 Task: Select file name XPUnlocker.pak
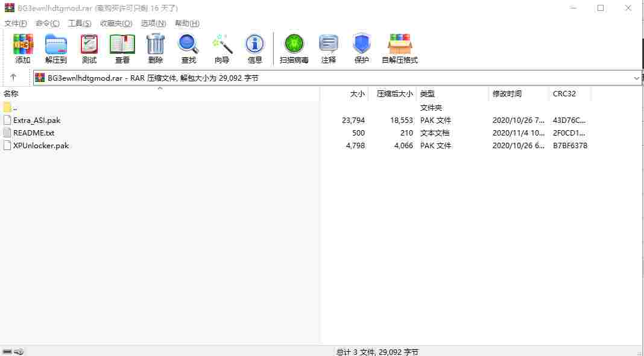tap(41, 146)
